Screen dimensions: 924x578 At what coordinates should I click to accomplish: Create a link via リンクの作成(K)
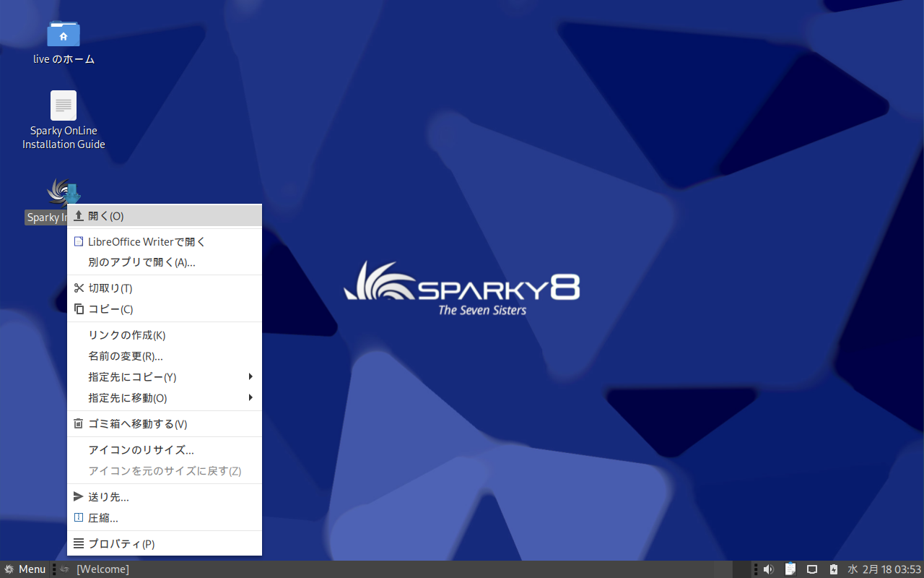(x=165, y=335)
